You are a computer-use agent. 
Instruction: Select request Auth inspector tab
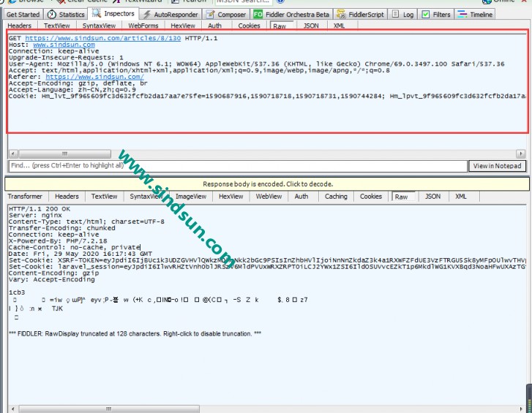[214, 26]
